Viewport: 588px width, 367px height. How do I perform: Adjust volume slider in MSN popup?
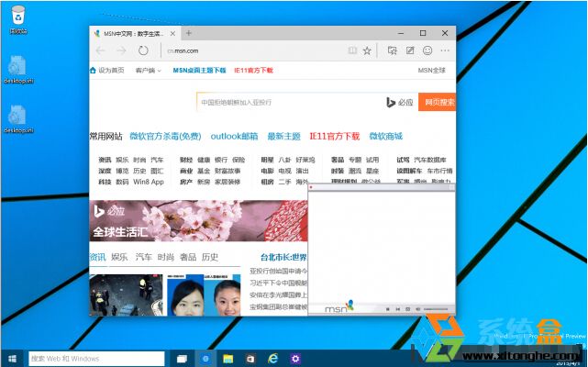(436, 309)
